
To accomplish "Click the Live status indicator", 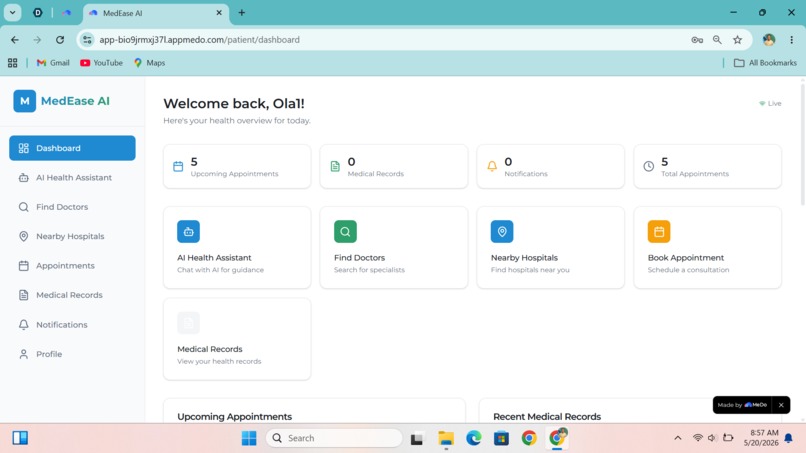I will point(770,103).
